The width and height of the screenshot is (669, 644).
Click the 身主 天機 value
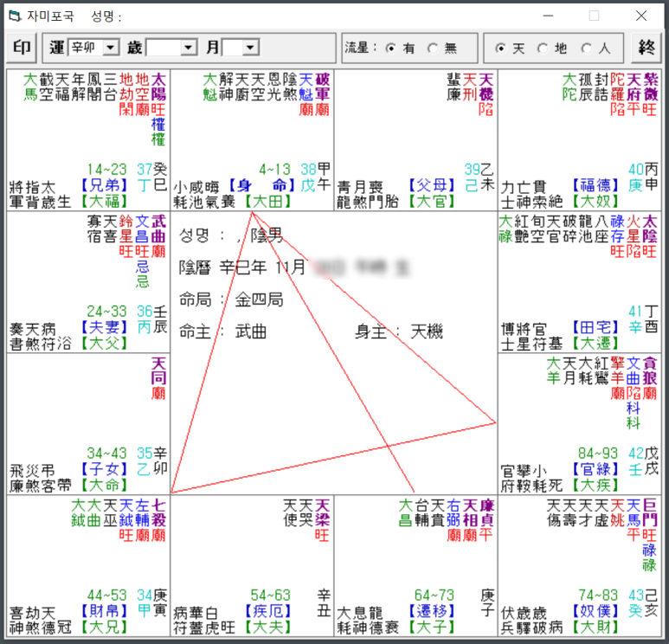[x=427, y=332]
